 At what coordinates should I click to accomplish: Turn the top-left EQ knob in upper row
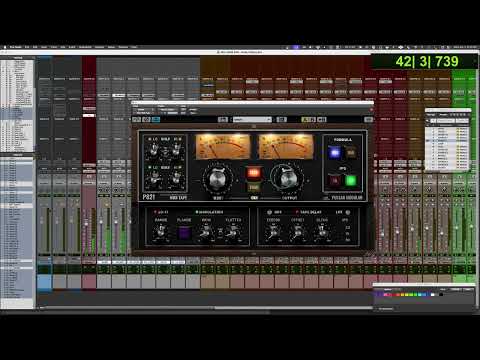coord(154,149)
